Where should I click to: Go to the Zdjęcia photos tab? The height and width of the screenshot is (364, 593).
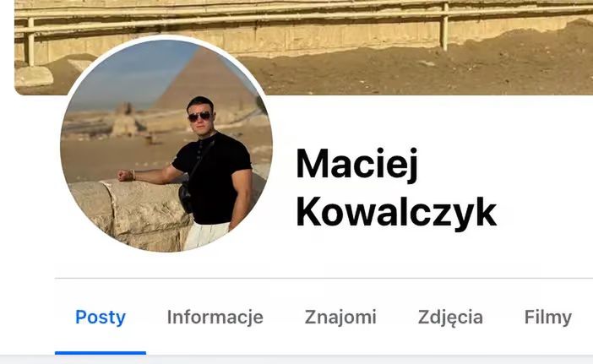click(x=450, y=318)
